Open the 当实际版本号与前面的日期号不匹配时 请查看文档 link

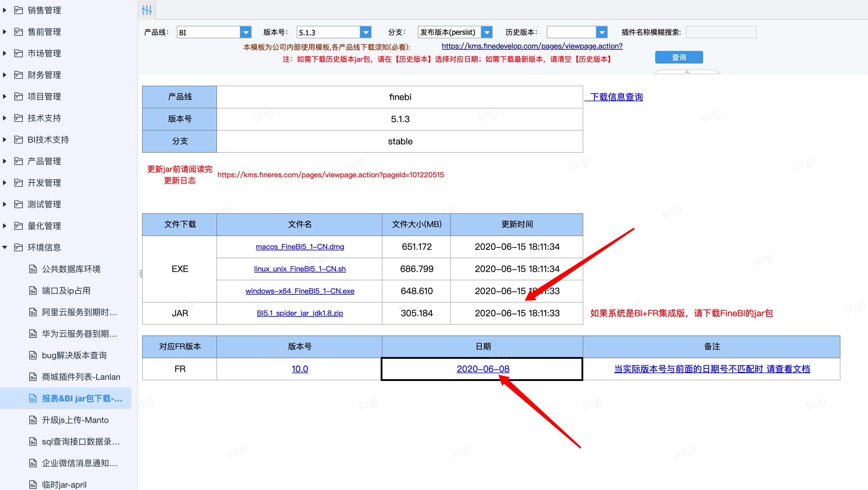click(712, 369)
